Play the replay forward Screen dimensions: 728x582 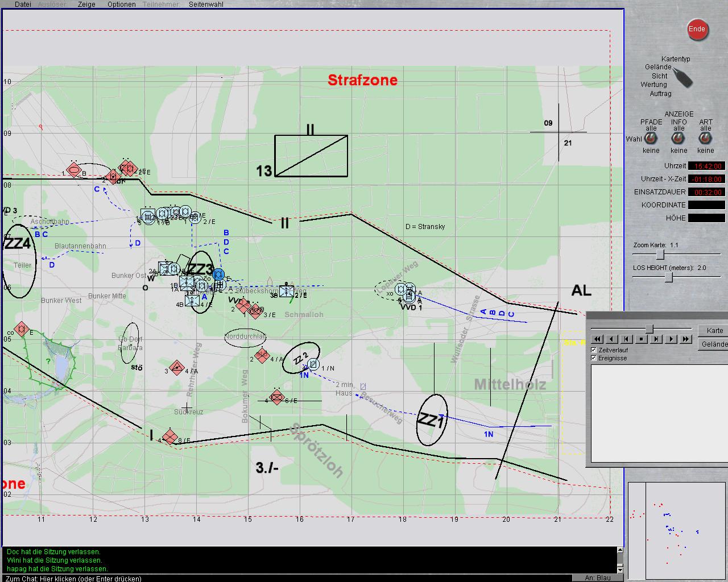pyautogui.click(x=671, y=339)
